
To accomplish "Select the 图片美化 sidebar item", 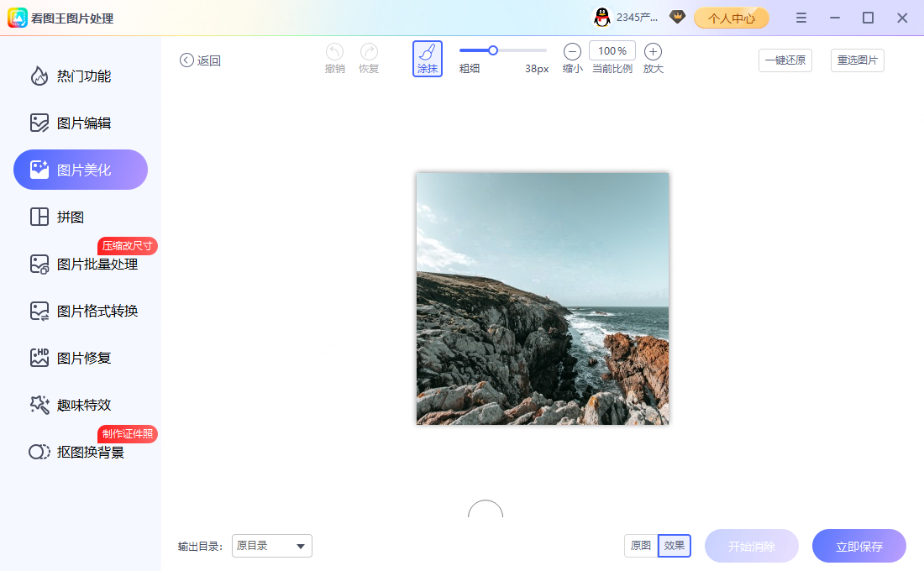I will point(81,170).
